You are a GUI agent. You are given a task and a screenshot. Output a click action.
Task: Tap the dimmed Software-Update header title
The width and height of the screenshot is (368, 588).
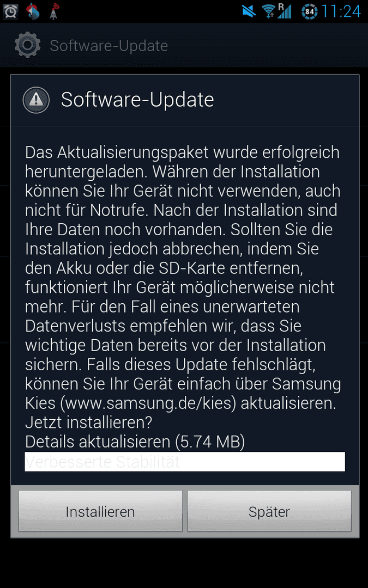coord(109,46)
